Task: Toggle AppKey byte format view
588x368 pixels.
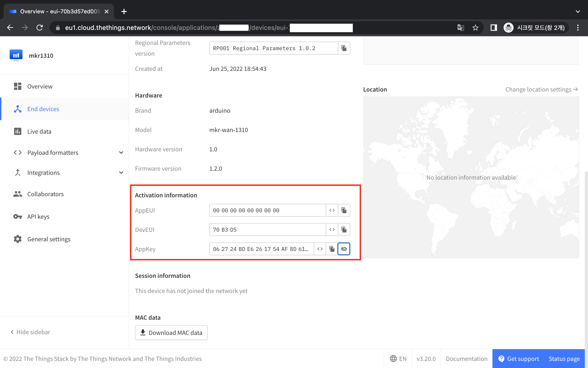Action: (x=320, y=249)
